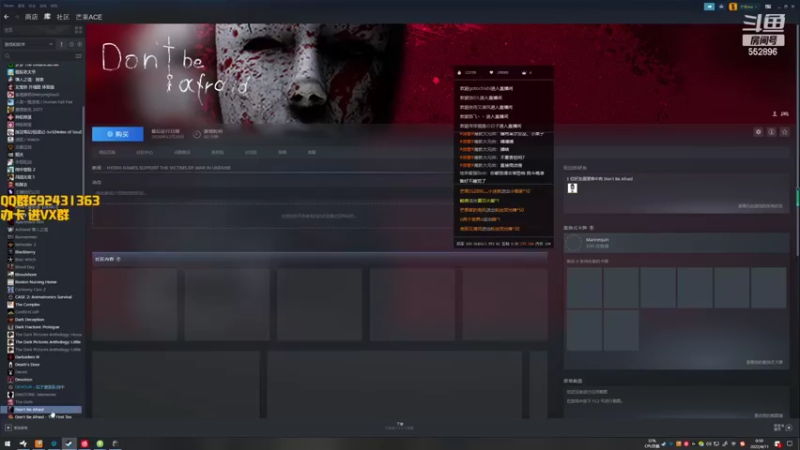Click the blue 购买 purchase button
Viewport: 800px width, 450px height.
coord(118,134)
